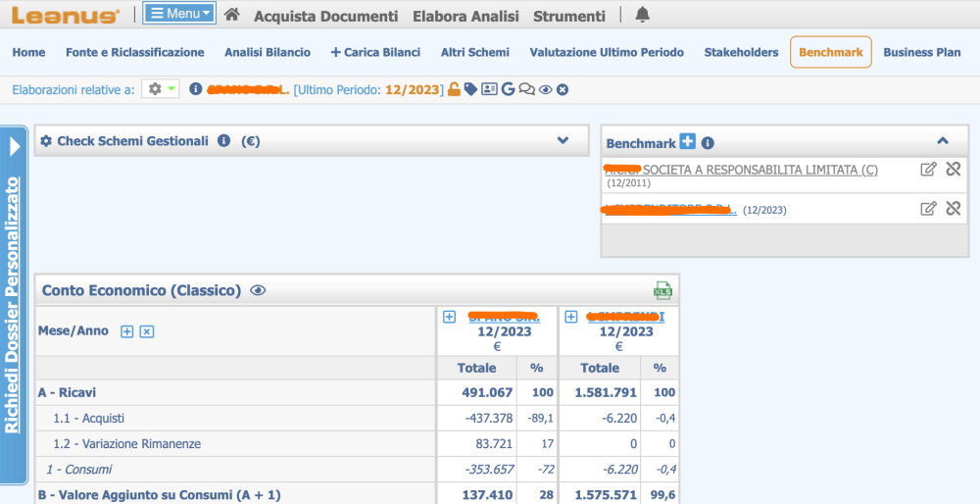Unlink the 12/2023 benchmark company

954,209
